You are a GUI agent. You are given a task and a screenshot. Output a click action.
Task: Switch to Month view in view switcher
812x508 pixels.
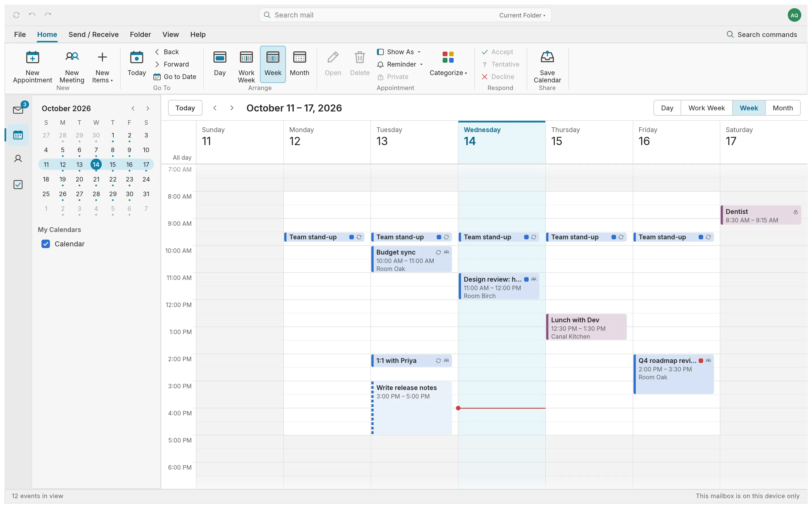pyautogui.click(x=782, y=108)
